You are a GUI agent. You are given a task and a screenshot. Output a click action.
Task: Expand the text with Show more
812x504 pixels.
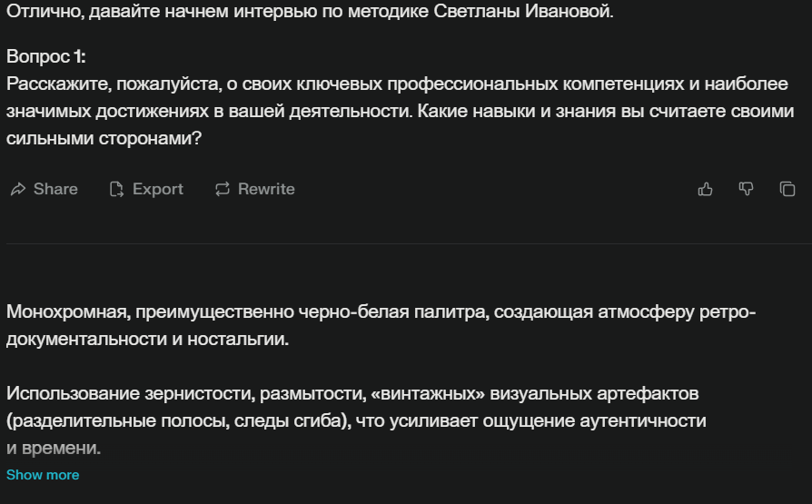43,475
